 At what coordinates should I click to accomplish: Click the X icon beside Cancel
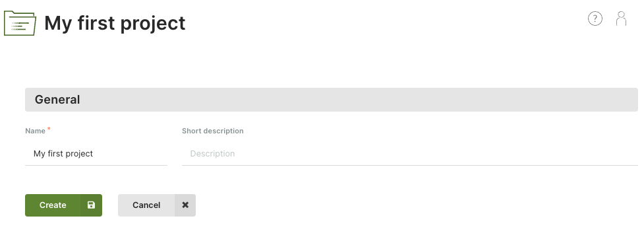point(185,205)
